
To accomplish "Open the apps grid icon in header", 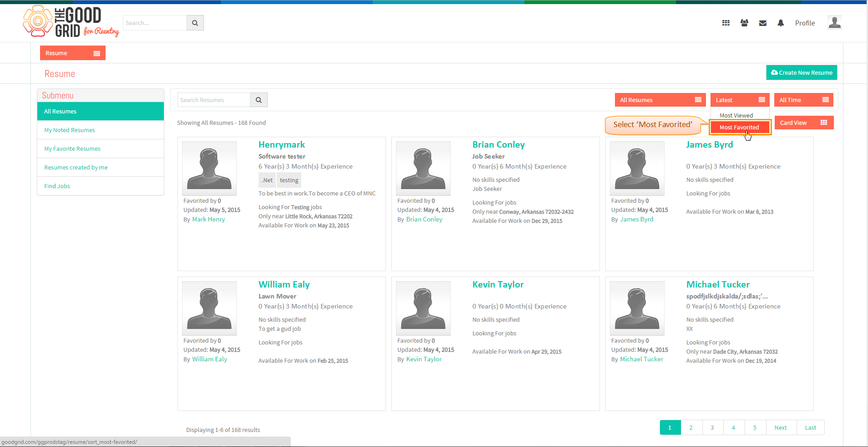I will 726,23.
